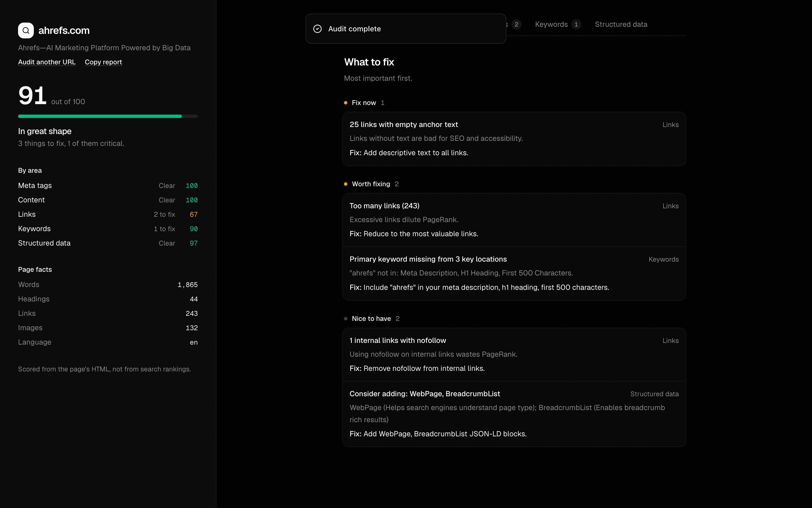The height and width of the screenshot is (508, 812).
Task: Click the Links score value 67
Action: [x=194, y=214]
